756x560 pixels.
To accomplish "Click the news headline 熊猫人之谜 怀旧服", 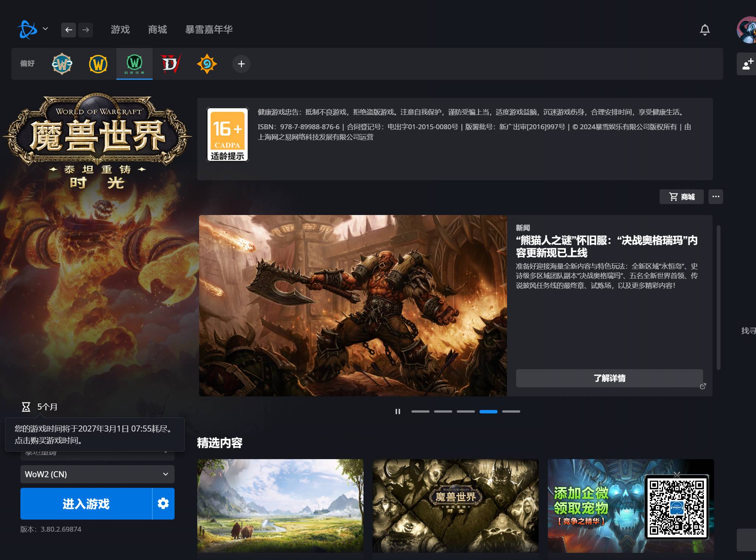I will click(x=607, y=246).
